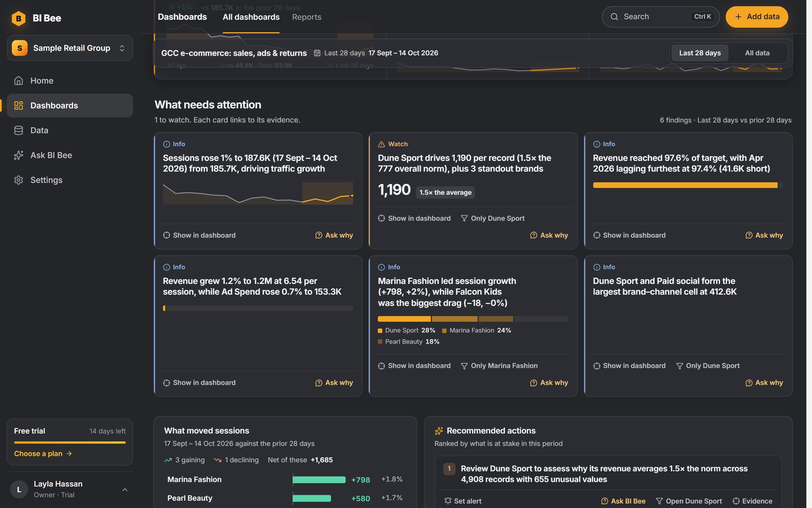Ask why on Marina Fashion session growth card
The height and width of the screenshot is (508, 812).
coord(549,383)
